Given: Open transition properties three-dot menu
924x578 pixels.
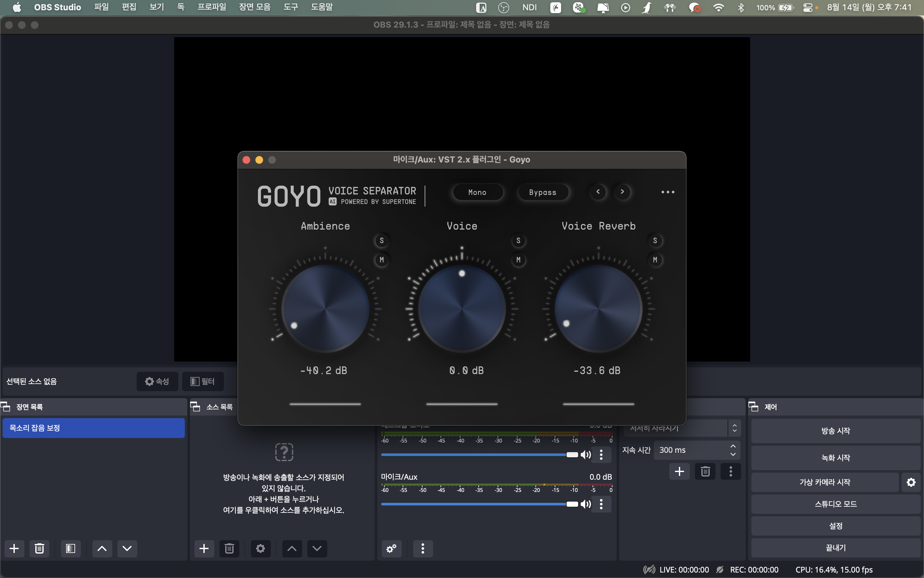Looking at the screenshot, I should pos(731,471).
